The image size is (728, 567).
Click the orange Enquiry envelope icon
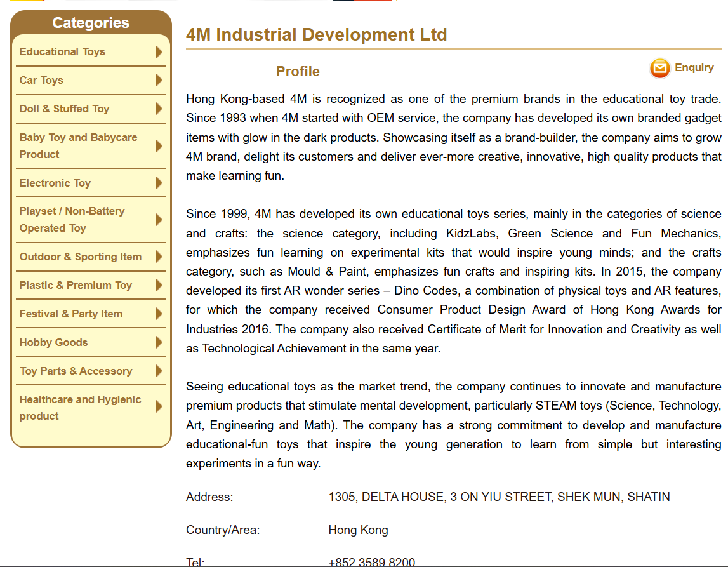pos(659,69)
